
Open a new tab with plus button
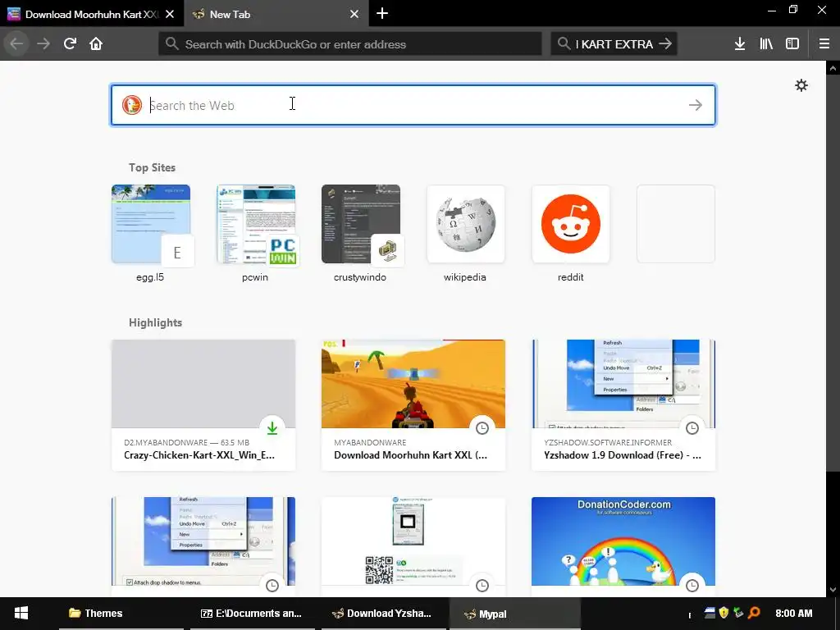[x=382, y=13]
